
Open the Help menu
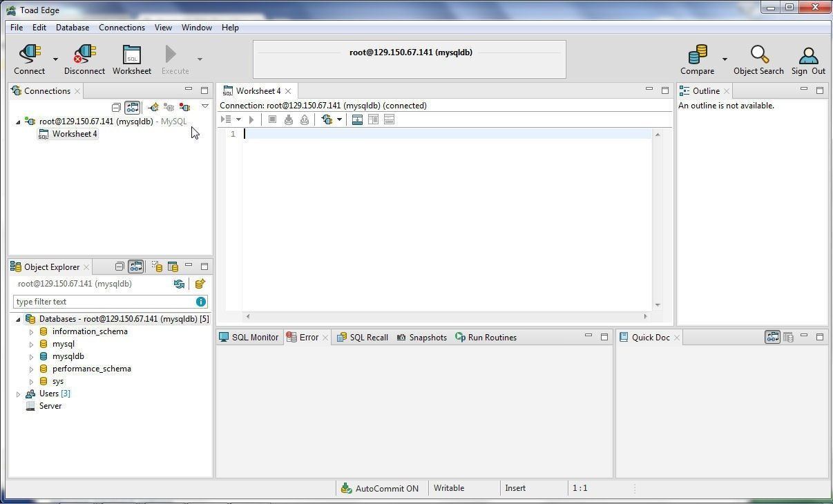(x=230, y=28)
